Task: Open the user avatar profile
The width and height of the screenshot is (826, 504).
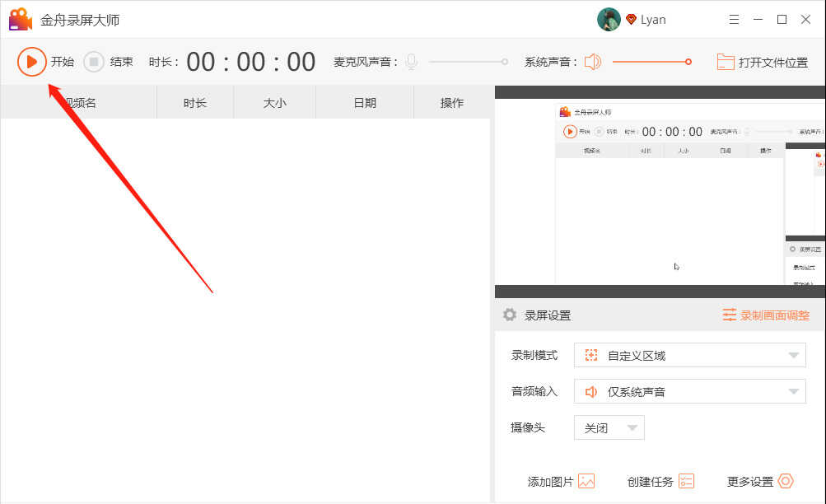Action: [609, 20]
